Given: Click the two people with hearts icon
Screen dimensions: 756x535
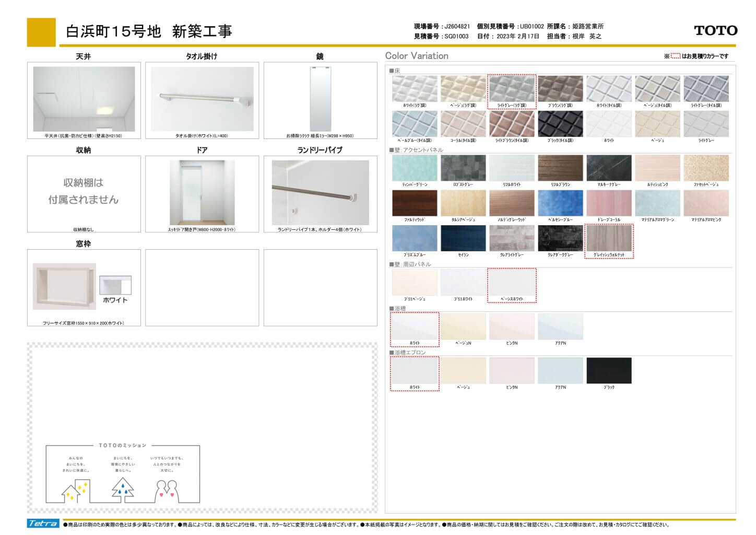Looking at the screenshot, I should point(167,491).
